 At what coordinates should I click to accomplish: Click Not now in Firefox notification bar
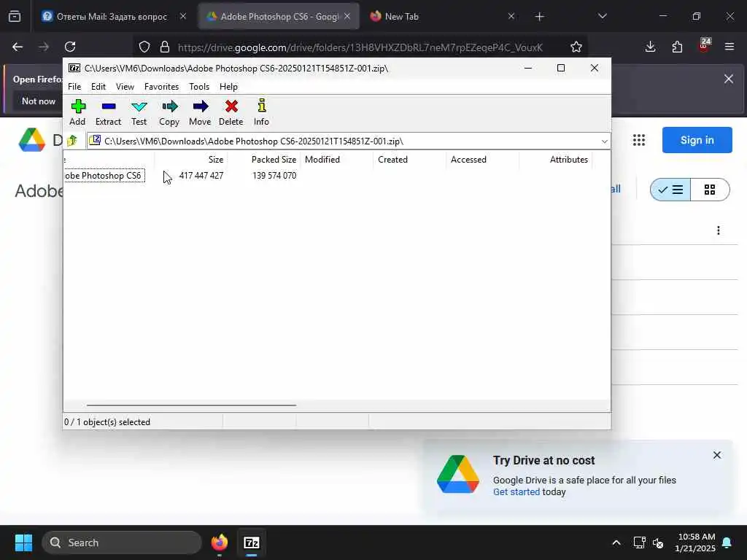click(x=39, y=101)
